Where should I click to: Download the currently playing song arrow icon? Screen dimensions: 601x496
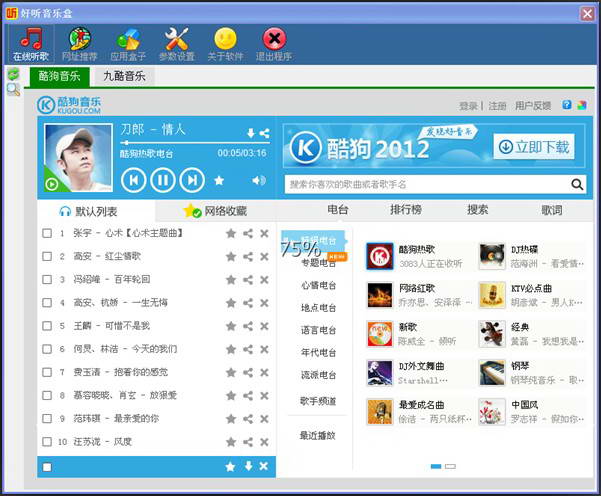click(251, 133)
